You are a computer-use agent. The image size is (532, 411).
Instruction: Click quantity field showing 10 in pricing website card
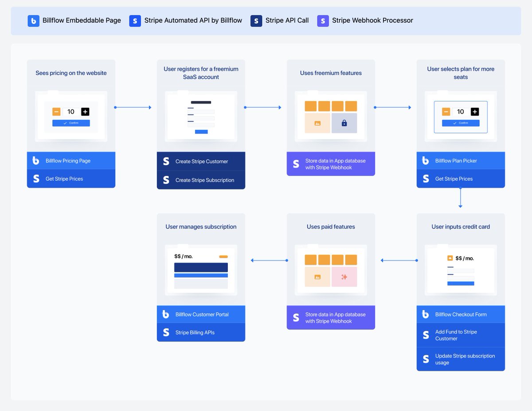[71, 112]
